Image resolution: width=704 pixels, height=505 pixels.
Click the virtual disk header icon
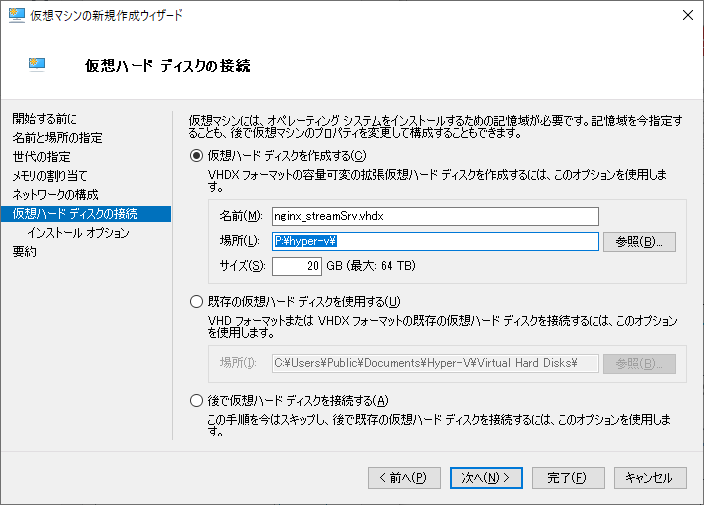point(38,65)
